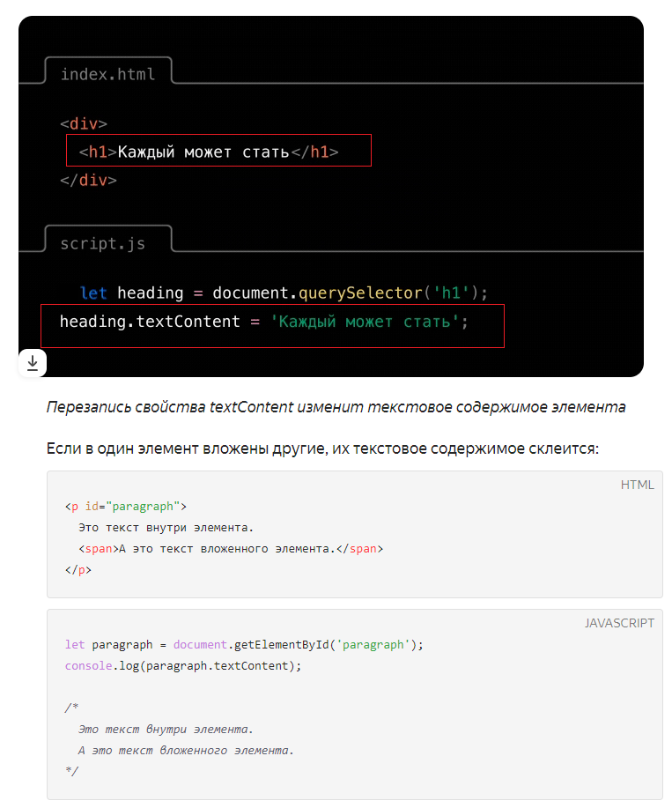This screenshot has width=672, height=808.
Task: Click the JAVASCRIPT language label
Action: click(619, 623)
